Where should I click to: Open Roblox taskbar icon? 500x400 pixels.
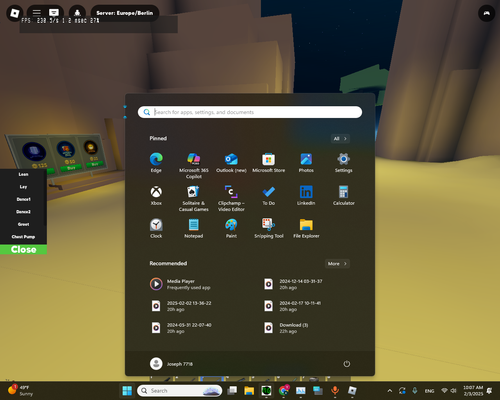(352, 390)
